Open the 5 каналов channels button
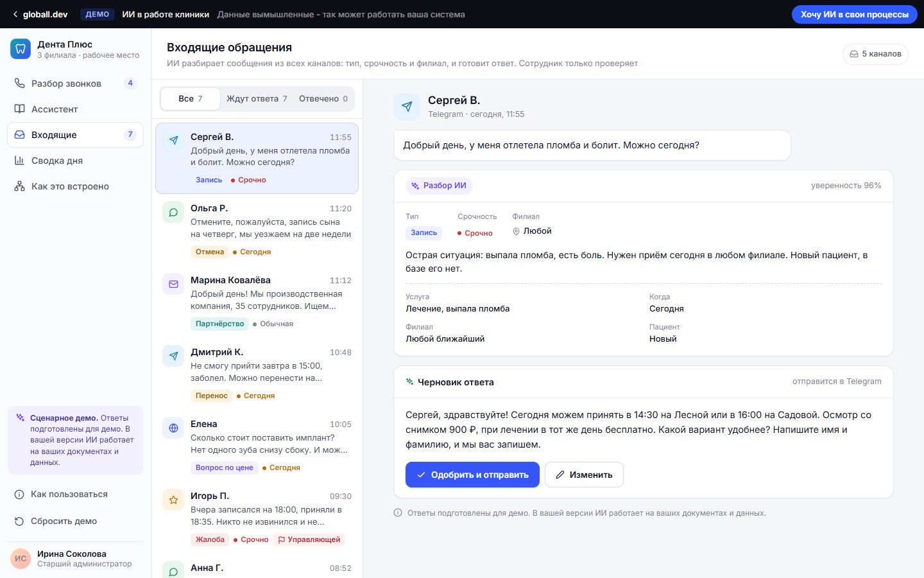Image resolution: width=924 pixels, height=578 pixels. coord(875,54)
